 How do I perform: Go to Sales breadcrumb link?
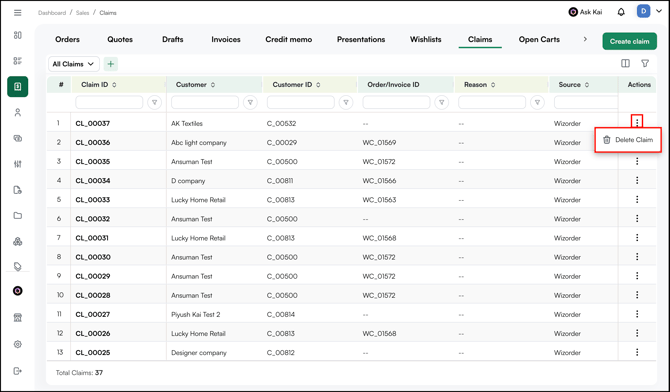pos(82,13)
